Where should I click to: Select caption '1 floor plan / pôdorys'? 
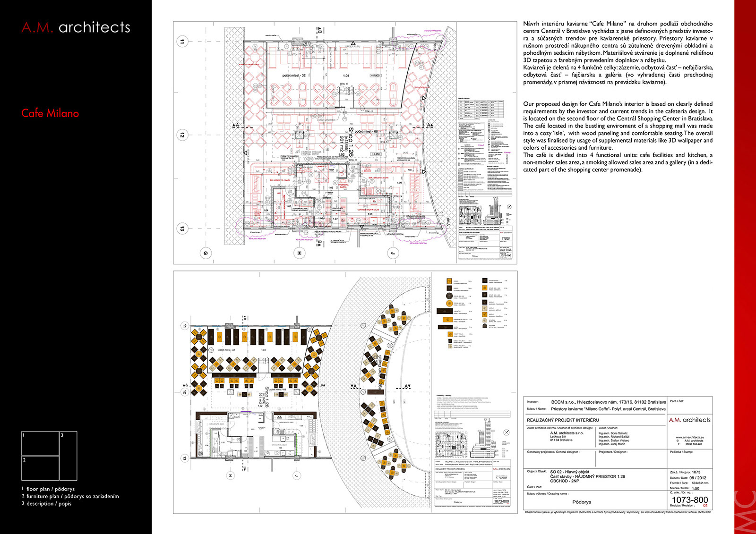48,489
